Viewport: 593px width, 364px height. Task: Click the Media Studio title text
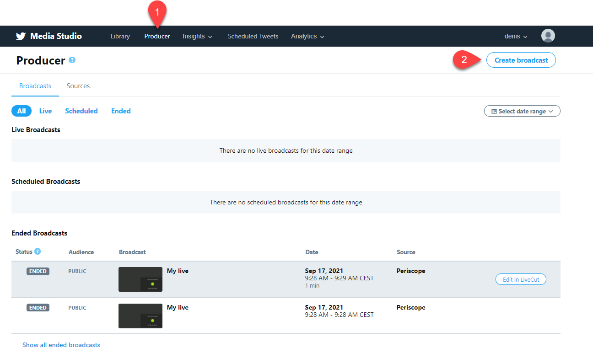[56, 36]
